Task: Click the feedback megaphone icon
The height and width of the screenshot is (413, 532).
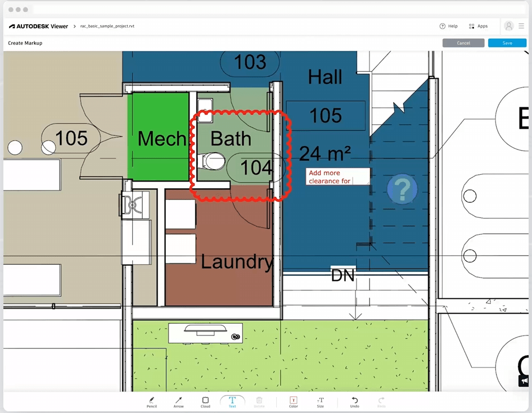Action: point(524,381)
